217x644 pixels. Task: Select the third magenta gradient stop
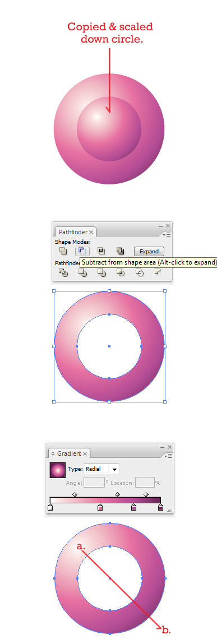133,508
